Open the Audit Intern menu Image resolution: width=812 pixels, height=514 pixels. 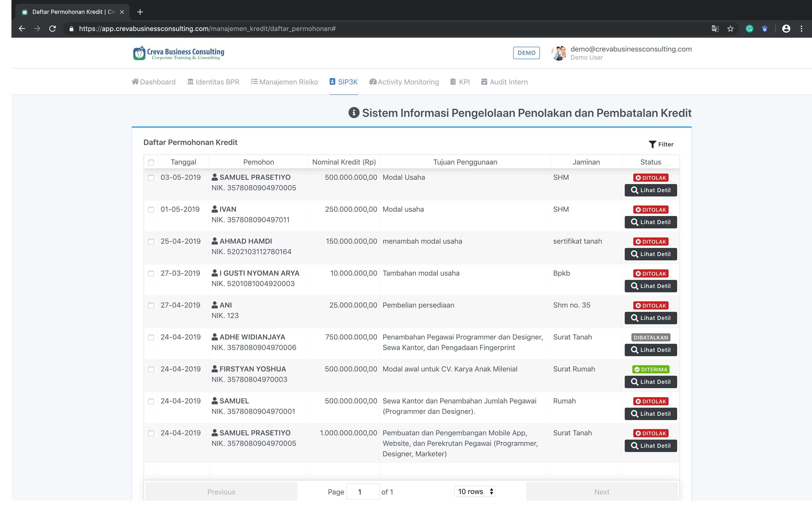click(x=504, y=82)
